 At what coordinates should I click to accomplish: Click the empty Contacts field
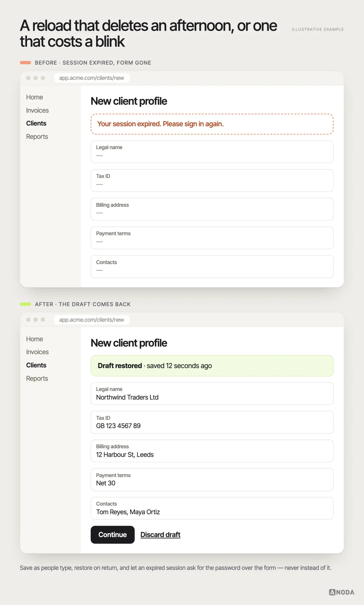pyautogui.click(x=212, y=267)
